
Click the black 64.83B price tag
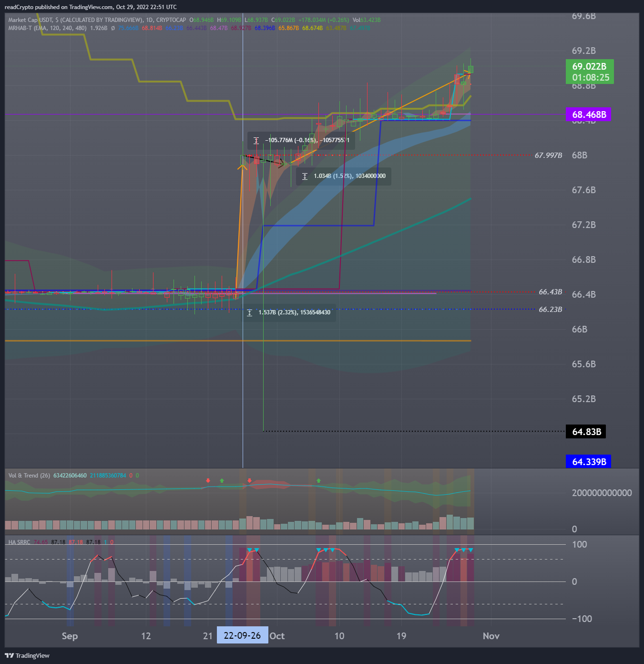tap(586, 432)
